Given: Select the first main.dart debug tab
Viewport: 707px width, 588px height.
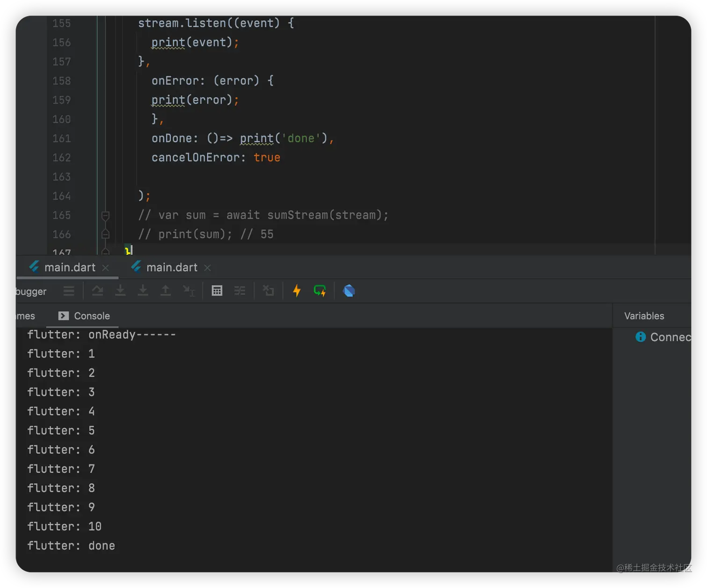Looking at the screenshot, I should click(69, 268).
